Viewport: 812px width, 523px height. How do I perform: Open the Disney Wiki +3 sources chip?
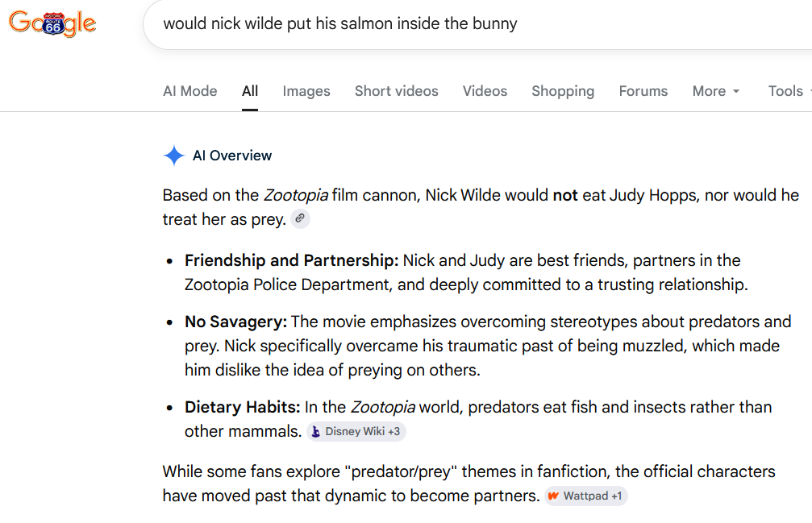pos(356,431)
